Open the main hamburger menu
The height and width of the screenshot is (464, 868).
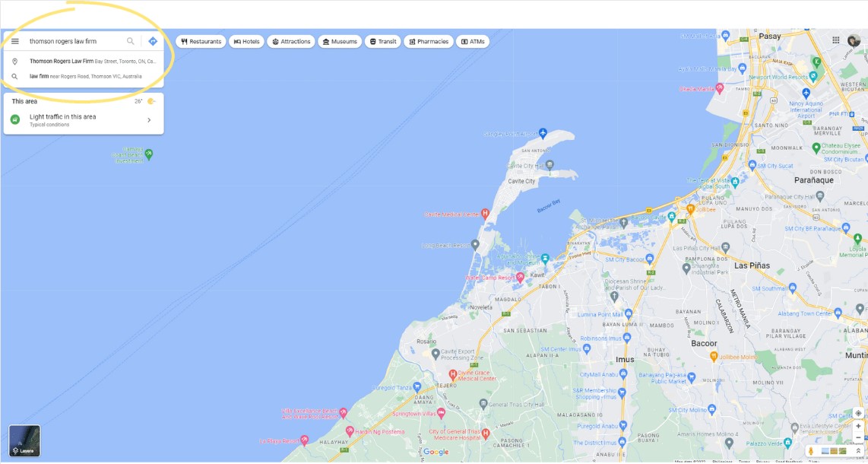pyautogui.click(x=14, y=41)
